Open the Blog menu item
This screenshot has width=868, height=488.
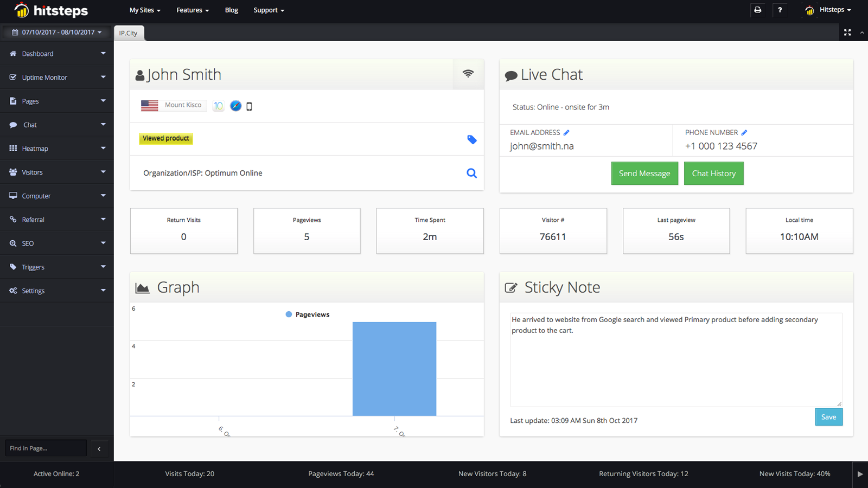coord(231,10)
